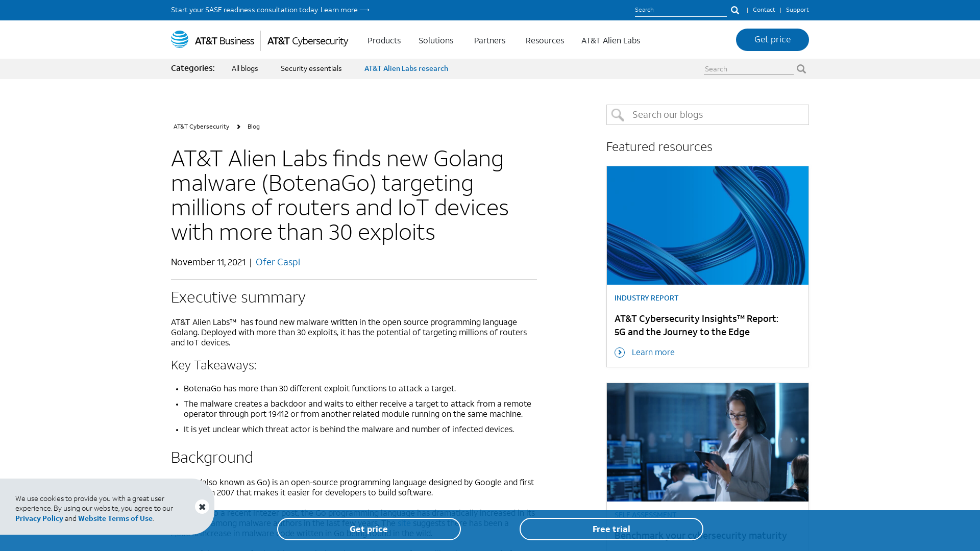Click the Blog breadcrumb link
The width and height of the screenshot is (980, 551).
pyautogui.click(x=254, y=127)
